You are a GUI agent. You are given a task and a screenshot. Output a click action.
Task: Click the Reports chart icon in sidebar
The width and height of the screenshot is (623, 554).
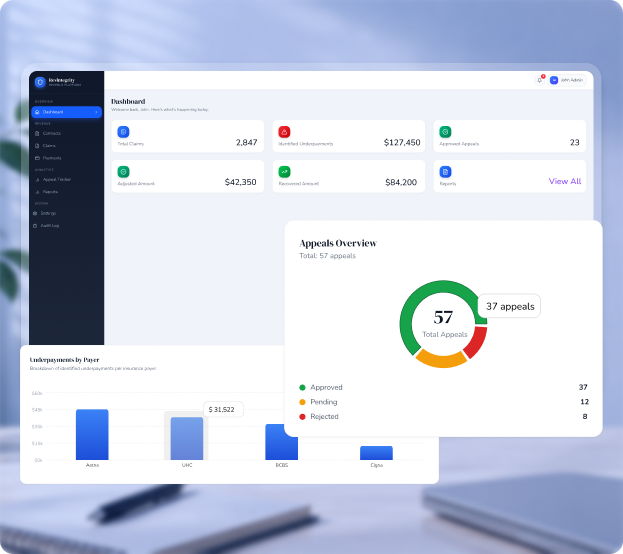(37, 192)
